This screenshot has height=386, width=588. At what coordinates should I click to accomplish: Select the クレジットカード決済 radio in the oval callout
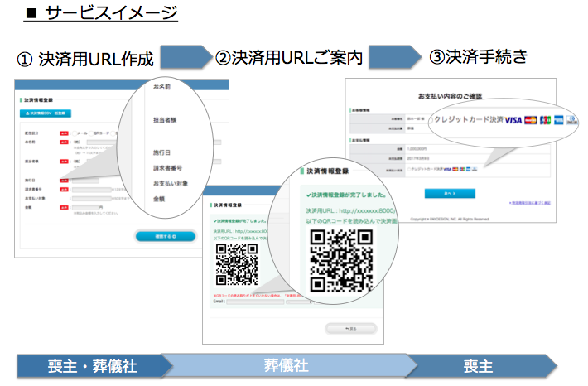(431, 120)
